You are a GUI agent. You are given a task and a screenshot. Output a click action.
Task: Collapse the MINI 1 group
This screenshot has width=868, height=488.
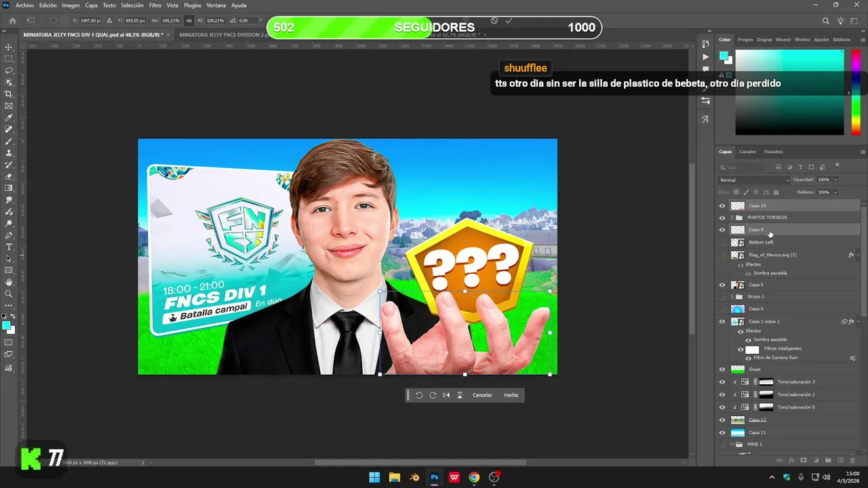tap(732, 445)
